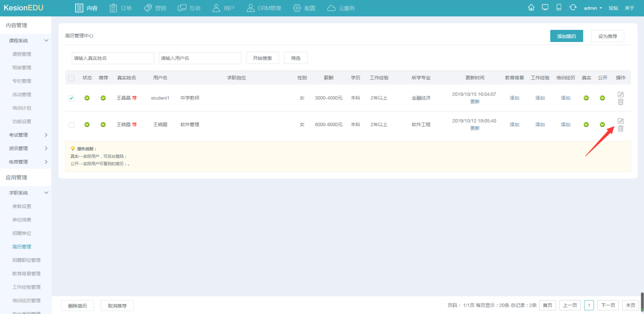Click the 开始搜索 button

click(262, 58)
